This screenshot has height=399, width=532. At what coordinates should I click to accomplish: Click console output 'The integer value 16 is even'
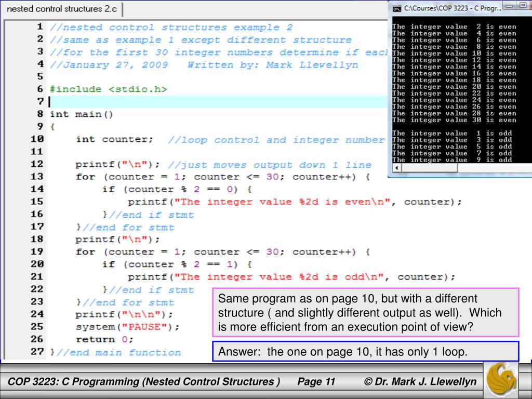point(454,73)
